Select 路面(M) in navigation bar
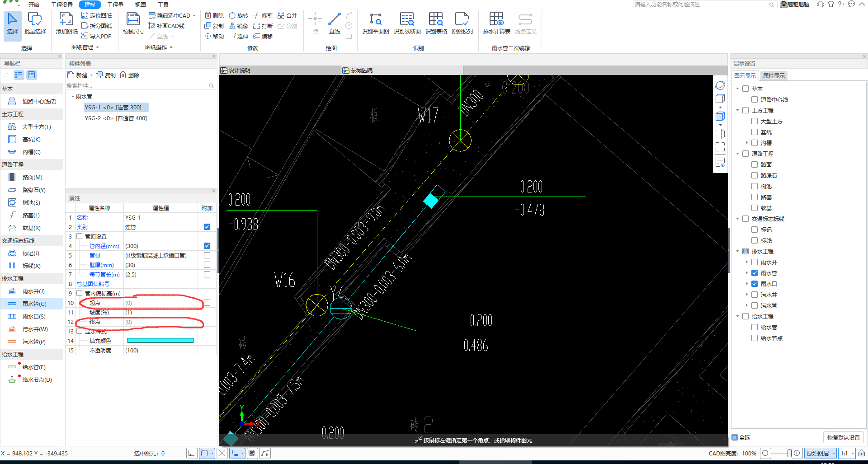This screenshot has width=868, height=464. point(32,178)
